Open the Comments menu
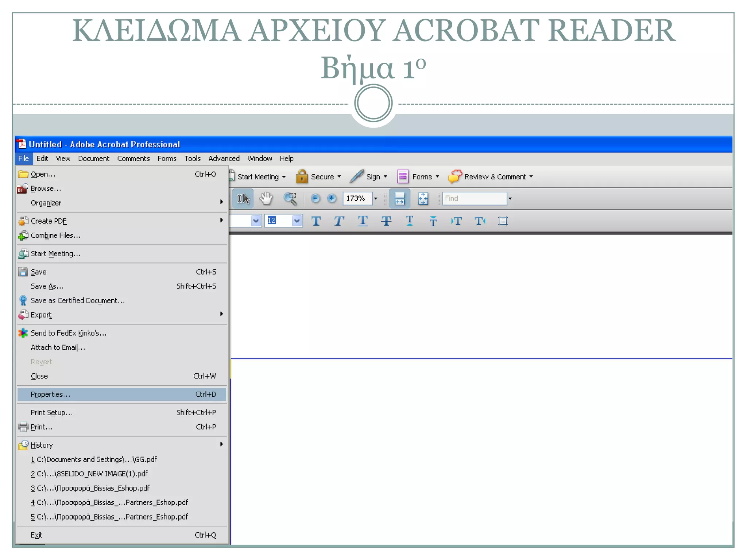This screenshot has height=560, width=747. tap(133, 159)
